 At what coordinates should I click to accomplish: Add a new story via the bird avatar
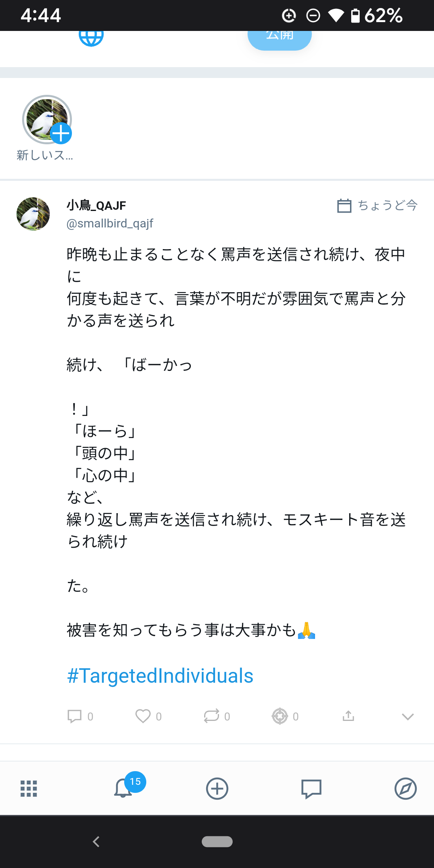pos(47,120)
